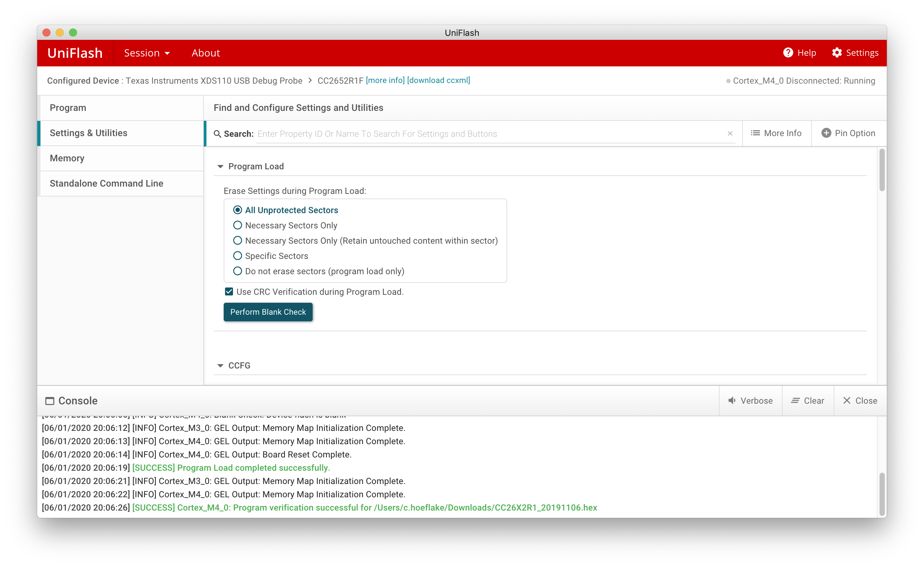
Task: Click the Help label in header
Action: pyautogui.click(x=807, y=53)
